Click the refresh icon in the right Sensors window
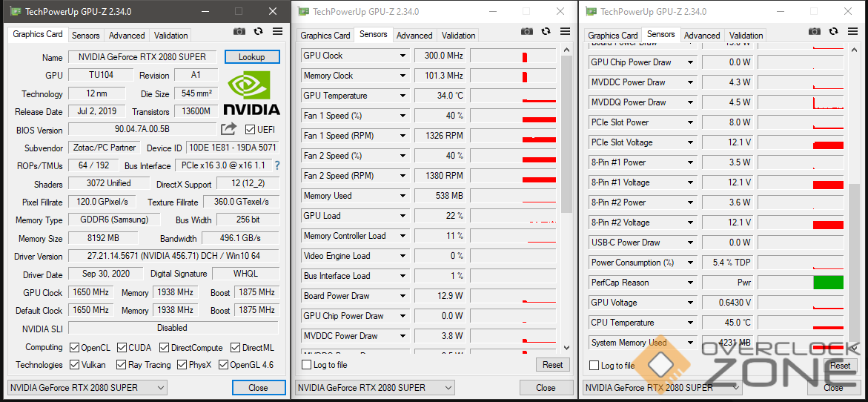This screenshot has height=402, width=868. pyautogui.click(x=833, y=32)
